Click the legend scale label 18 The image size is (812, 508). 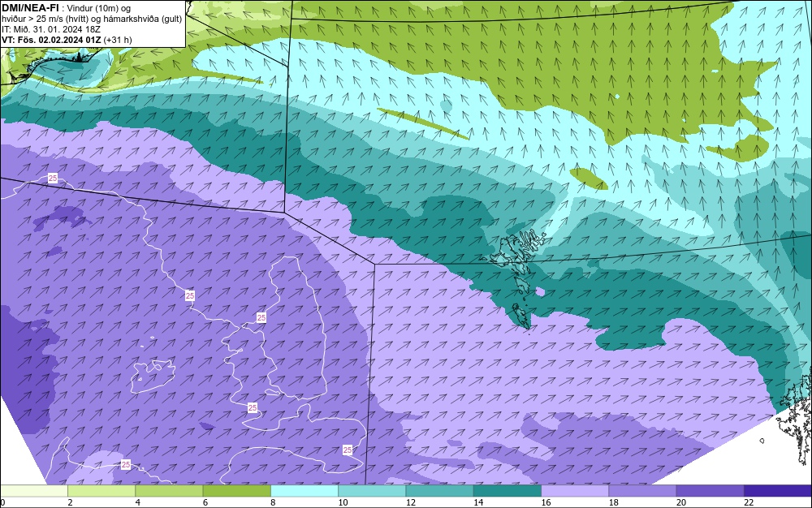tap(614, 502)
